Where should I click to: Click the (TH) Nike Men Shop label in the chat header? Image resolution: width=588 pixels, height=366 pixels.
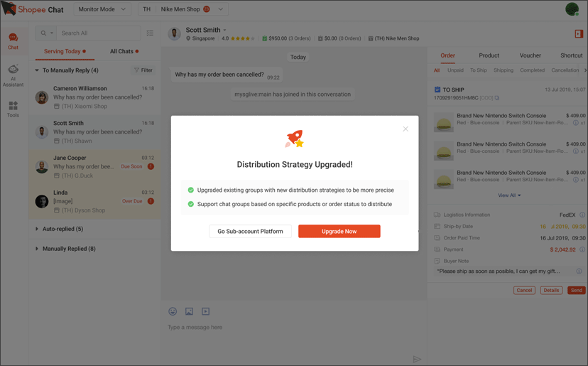pos(393,38)
